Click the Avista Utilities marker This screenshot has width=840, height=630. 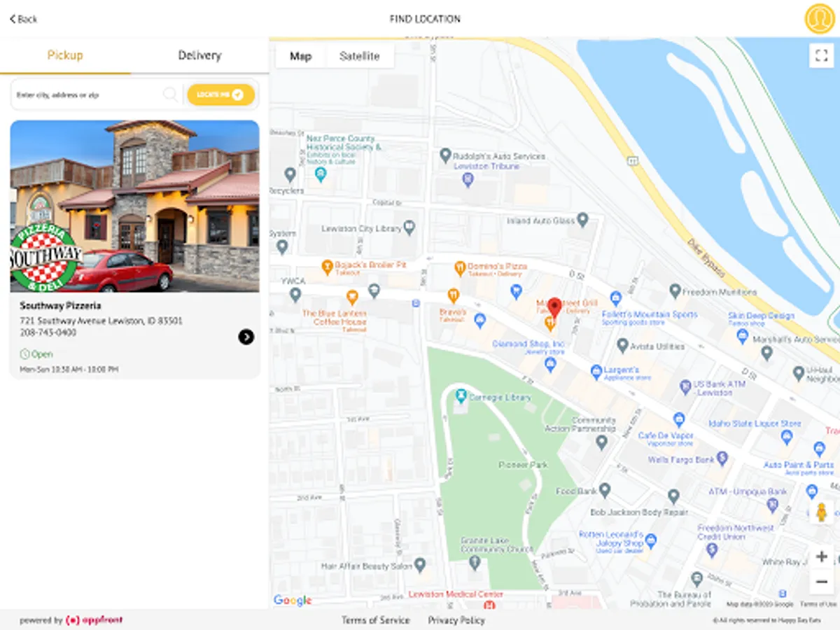(622, 345)
